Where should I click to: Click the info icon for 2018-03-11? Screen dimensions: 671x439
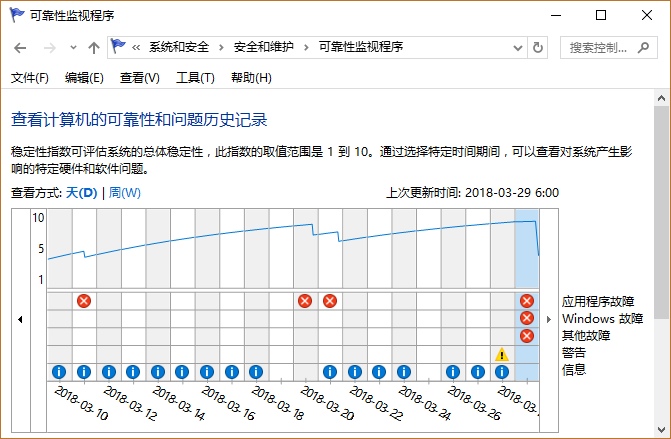[x=84, y=372]
